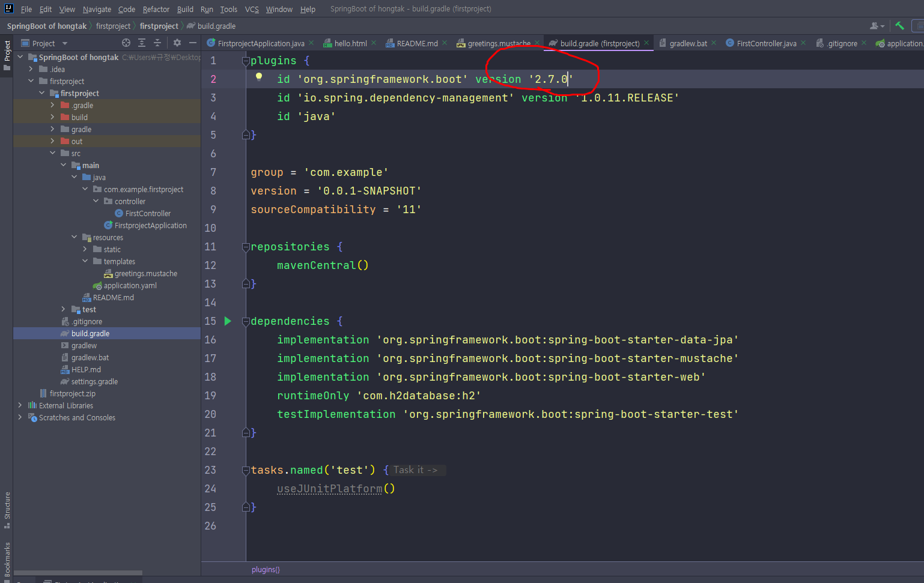Expand the static folder
The height and width of the screenshot is (583, 924).
pyautogui.click(x=85, y=249)
